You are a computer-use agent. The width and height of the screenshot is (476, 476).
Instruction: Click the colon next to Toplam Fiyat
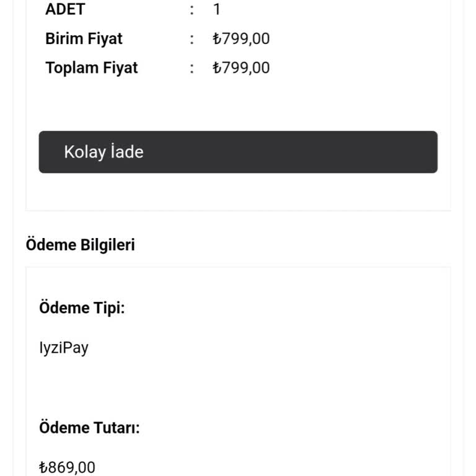192,68
